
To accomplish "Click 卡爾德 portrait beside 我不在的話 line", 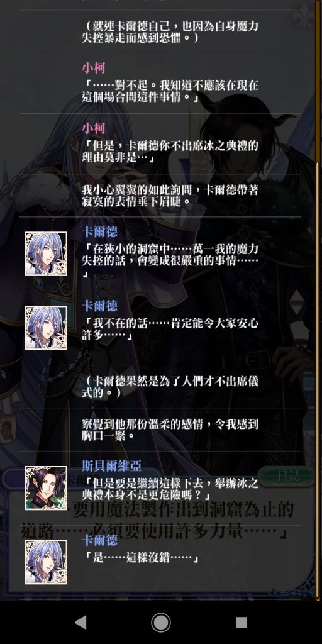I will click(46, 328).
